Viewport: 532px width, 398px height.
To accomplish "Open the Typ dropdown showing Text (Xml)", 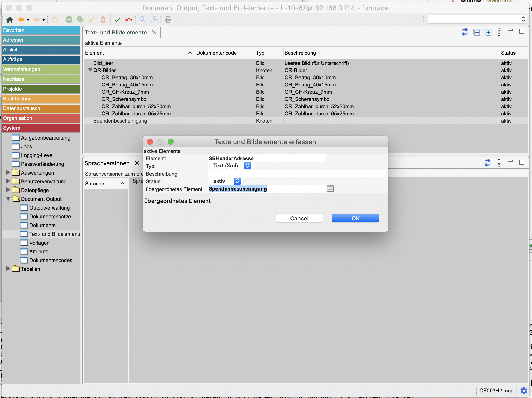I will [x=247, y=166].
